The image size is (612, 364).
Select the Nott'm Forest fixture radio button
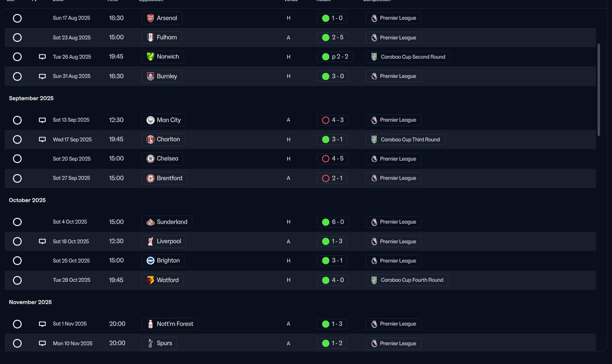(x=17, y=324)
